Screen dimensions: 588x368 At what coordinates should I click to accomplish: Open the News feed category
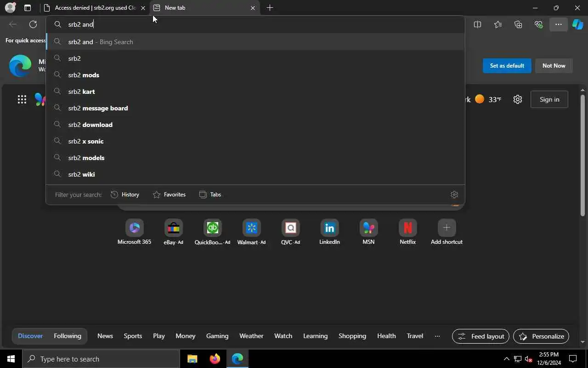point(105,336)
